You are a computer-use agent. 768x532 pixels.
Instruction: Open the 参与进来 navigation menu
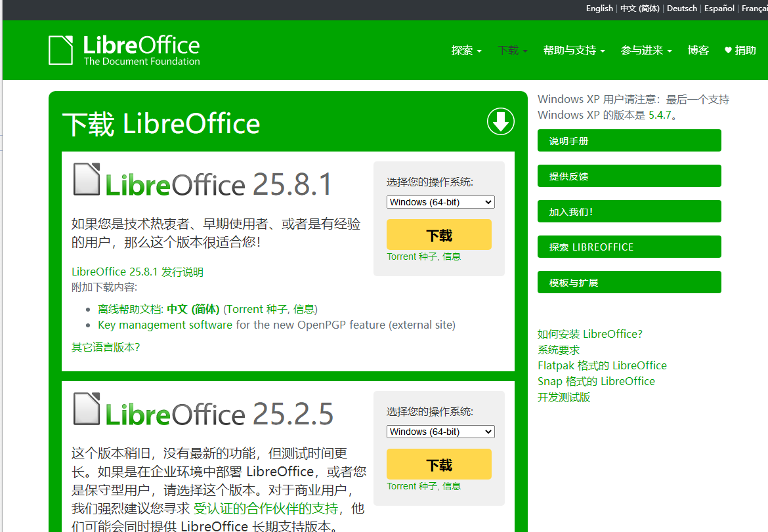tap(646, 51)
